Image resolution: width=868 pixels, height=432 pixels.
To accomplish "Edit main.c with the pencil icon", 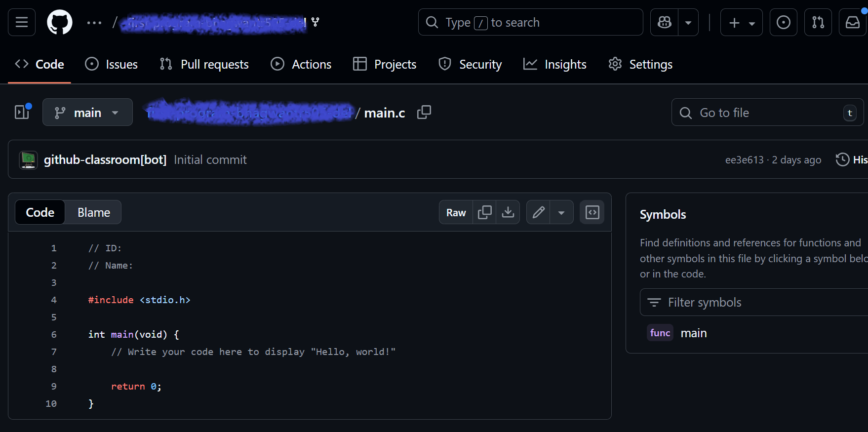I will 538,212.
